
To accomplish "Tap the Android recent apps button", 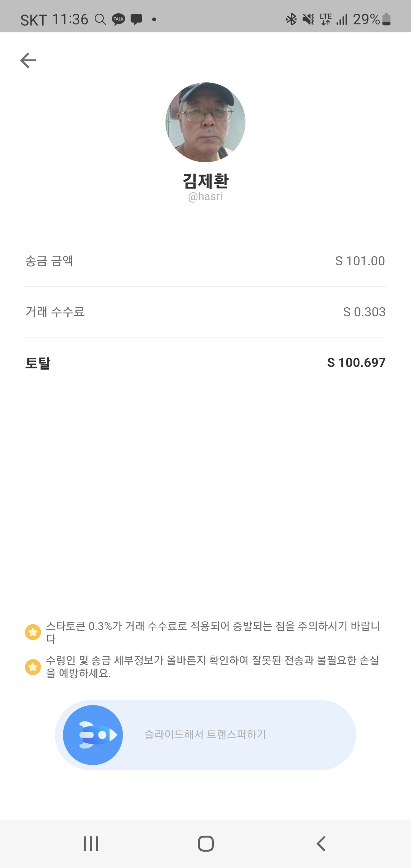I will coord(91,844).
